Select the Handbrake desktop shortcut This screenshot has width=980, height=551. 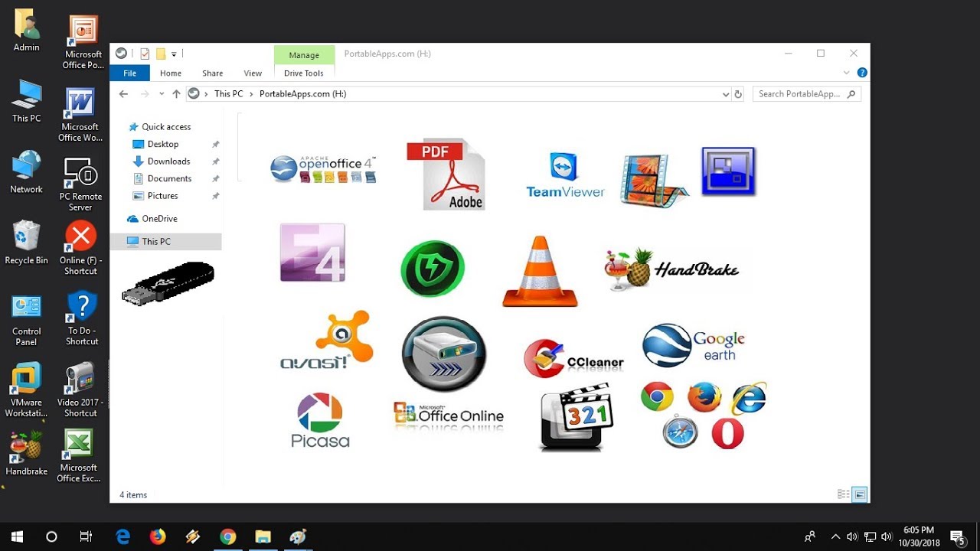26,454
